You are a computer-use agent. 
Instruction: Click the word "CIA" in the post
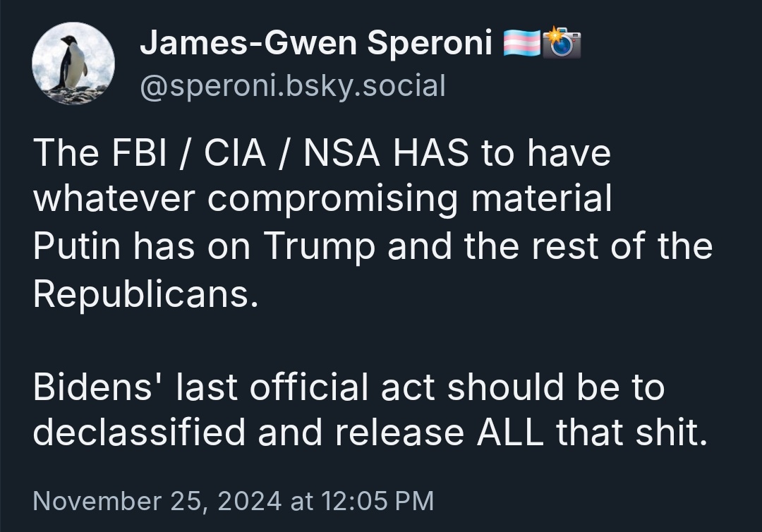click(235, 152)
